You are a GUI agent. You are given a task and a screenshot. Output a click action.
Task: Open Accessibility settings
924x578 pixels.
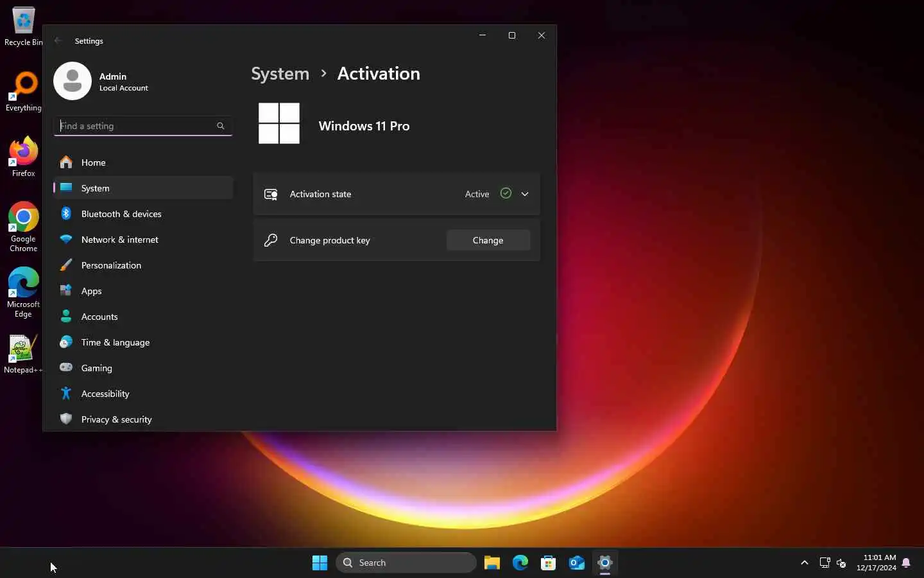(x=143, y=394)
